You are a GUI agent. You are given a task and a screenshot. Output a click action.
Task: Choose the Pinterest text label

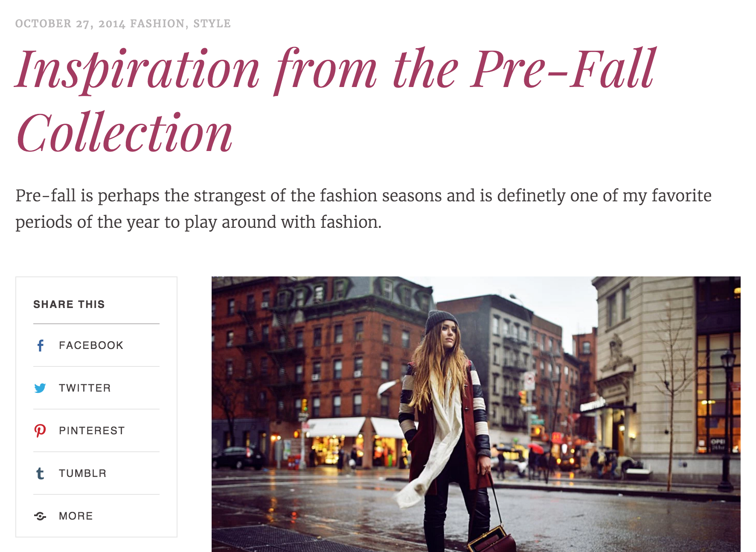[x=92, y=431]
